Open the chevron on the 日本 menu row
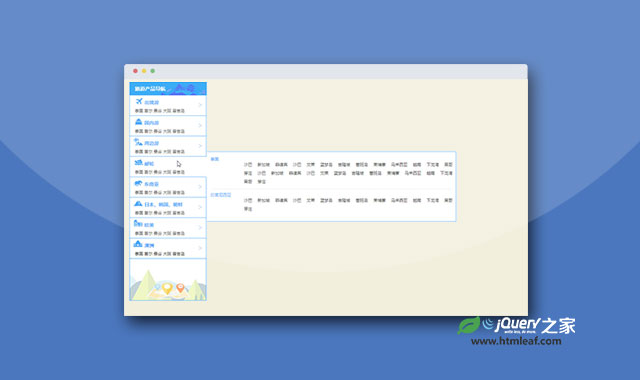 point(200,207)
